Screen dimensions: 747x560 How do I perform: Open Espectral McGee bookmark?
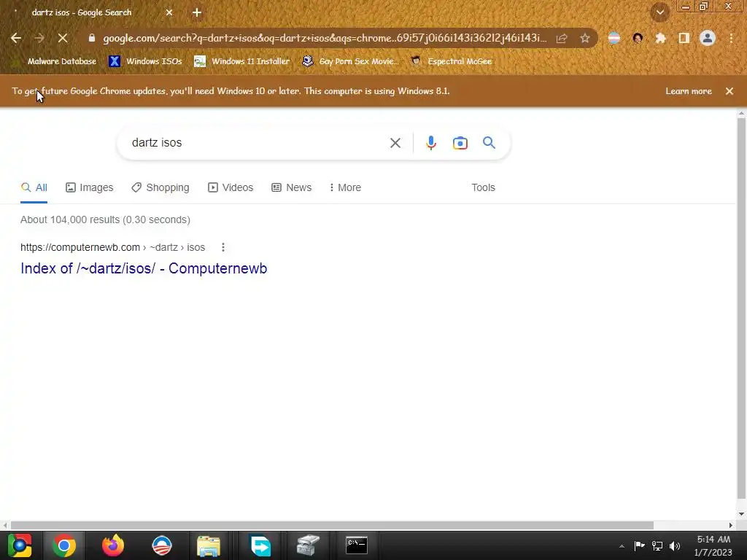[x=451, y=61]
